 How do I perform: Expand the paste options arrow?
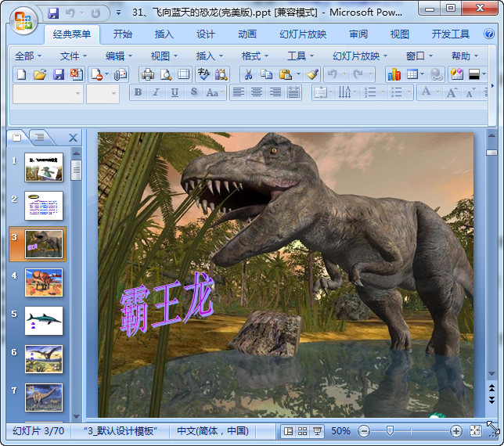tap(299, 74)
